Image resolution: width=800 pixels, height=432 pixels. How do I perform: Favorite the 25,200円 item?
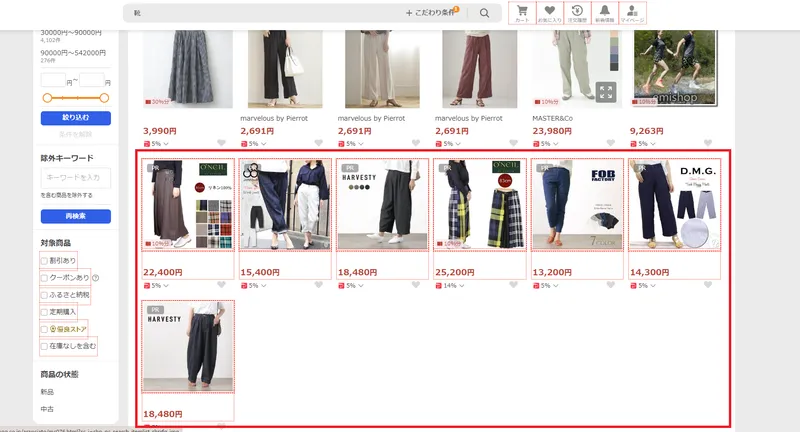tap(513, 285)
